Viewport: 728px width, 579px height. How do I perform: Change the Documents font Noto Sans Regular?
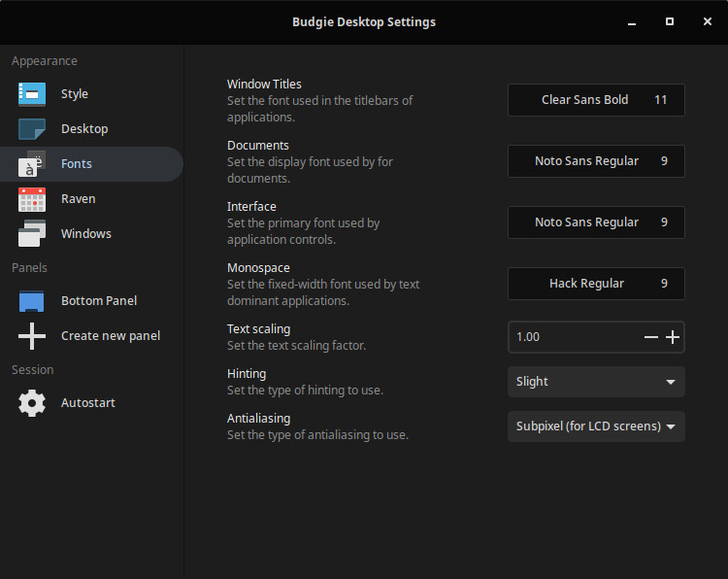(595, 161)
